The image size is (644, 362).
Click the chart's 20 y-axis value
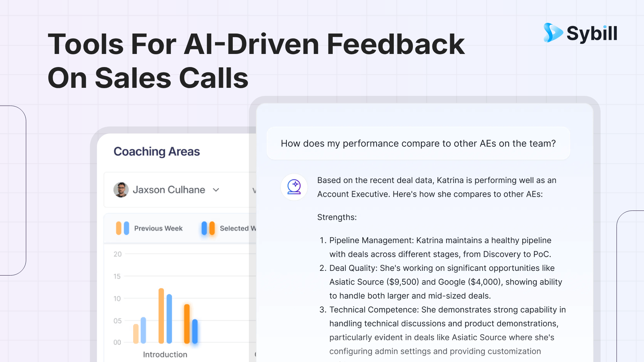tap(117, 254)
